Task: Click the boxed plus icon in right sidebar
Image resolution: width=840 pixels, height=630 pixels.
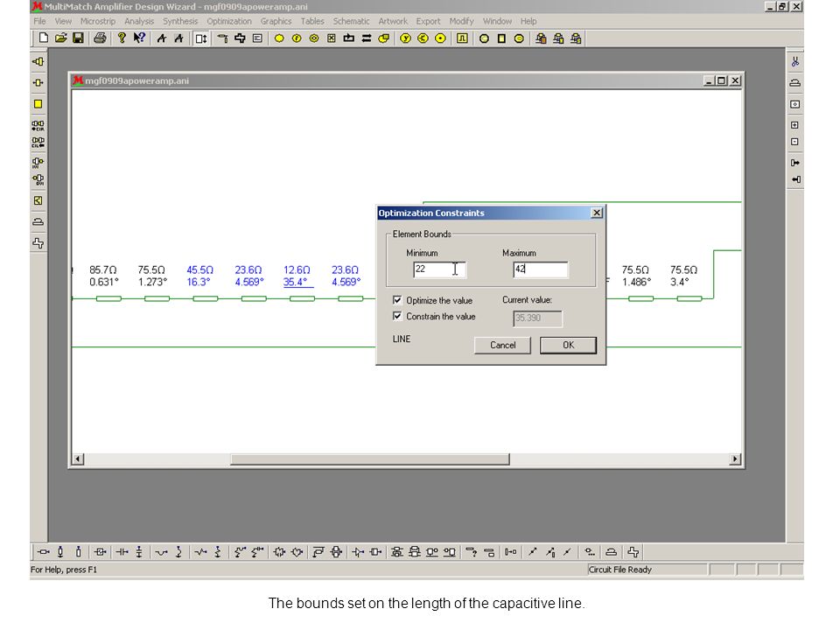Action: [x=795, y=125]
